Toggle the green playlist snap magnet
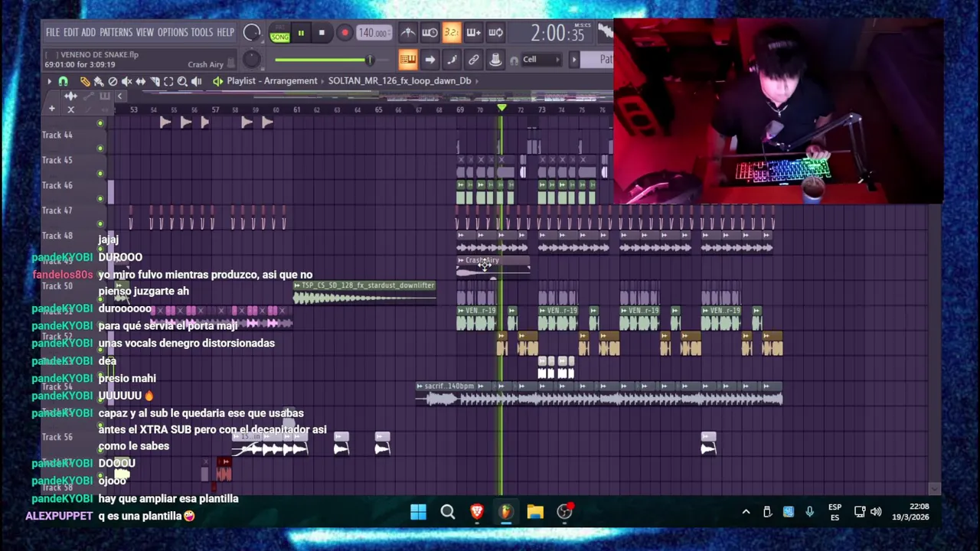980x551 pixels. click(64, 81)
